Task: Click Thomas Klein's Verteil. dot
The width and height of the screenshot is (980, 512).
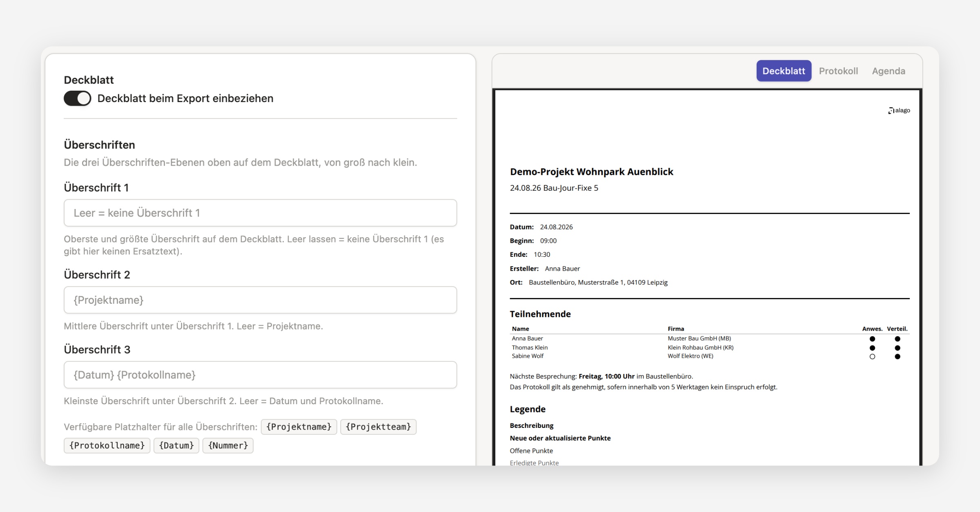Action: click(x=897, y=348)
